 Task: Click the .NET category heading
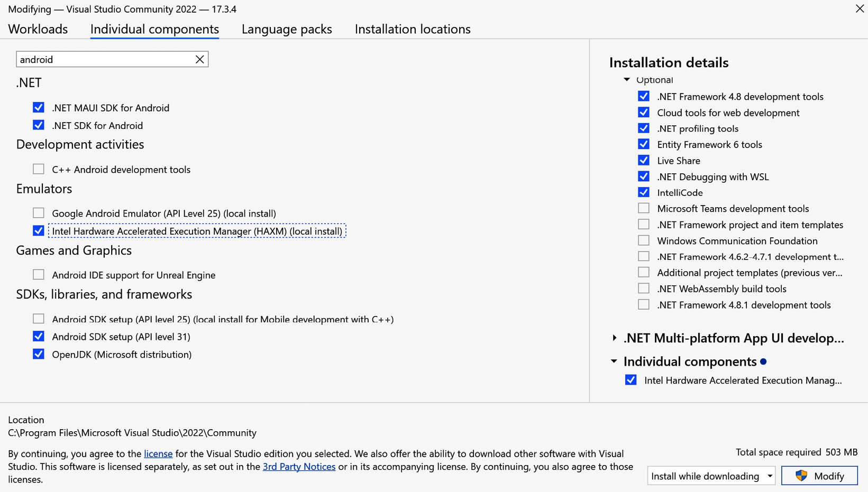tap(29, 82)
